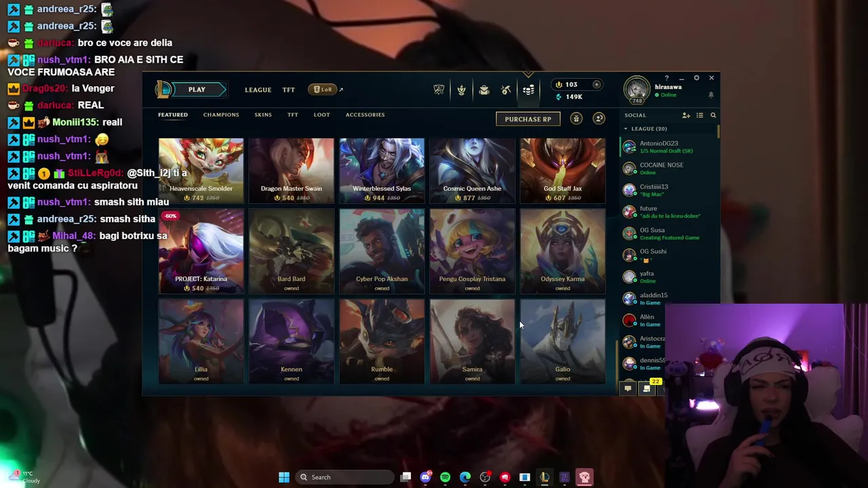This screenshot has height=488, width=868.
Task: Open client settings gear icon
Action: pos(696,78)
